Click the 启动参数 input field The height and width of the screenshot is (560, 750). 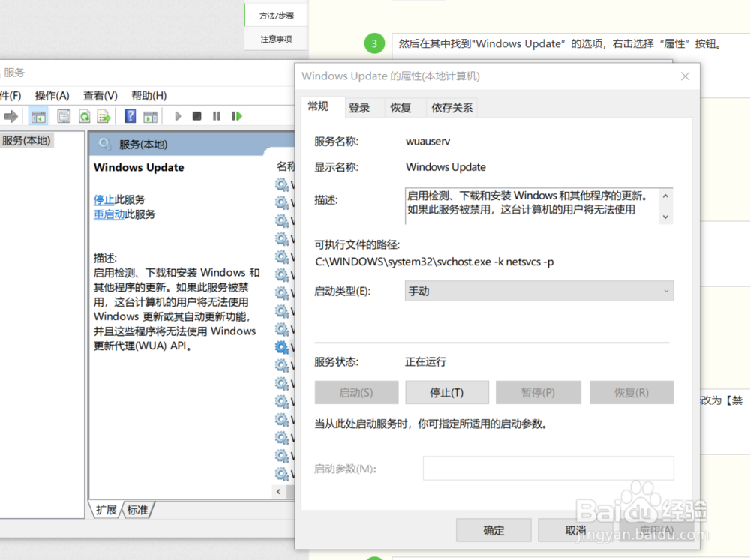pos(548,469)
